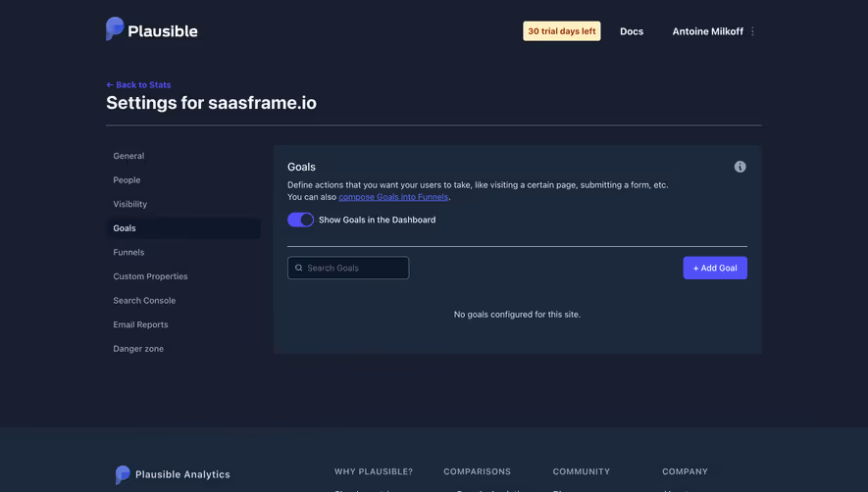
Task: Click the 'Goals' panel title
Action: [301, 167]
